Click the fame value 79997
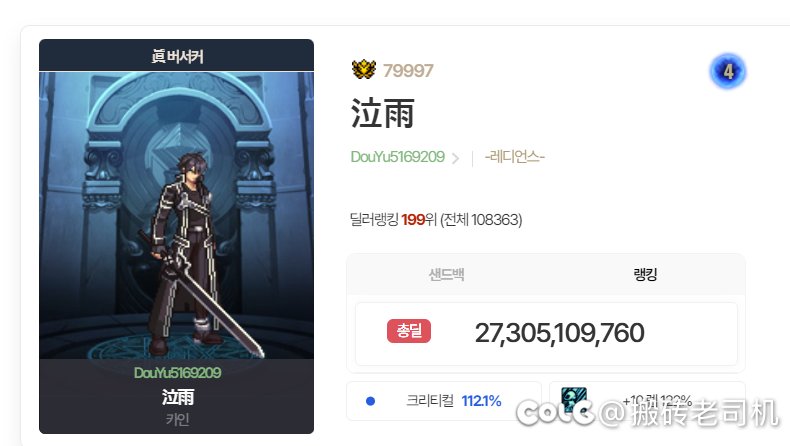Screen dimensions: 790x446 pos(408,71)
